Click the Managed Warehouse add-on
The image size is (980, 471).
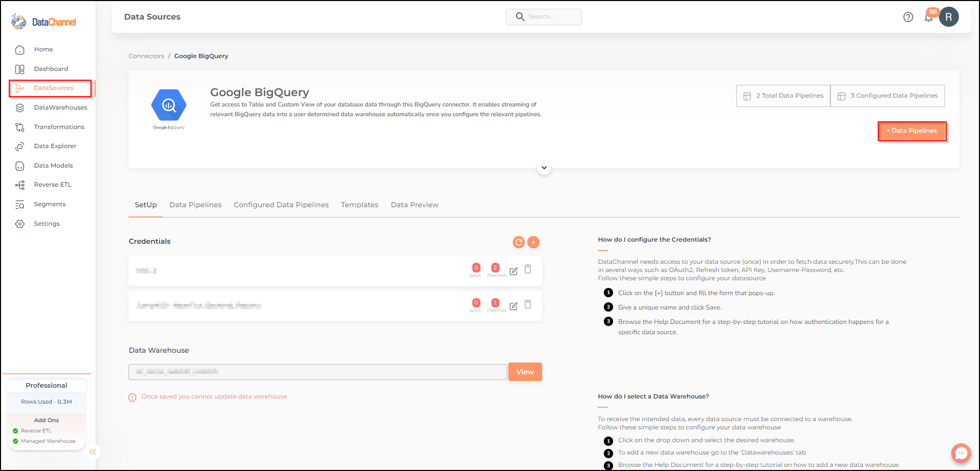pos(44,441)
